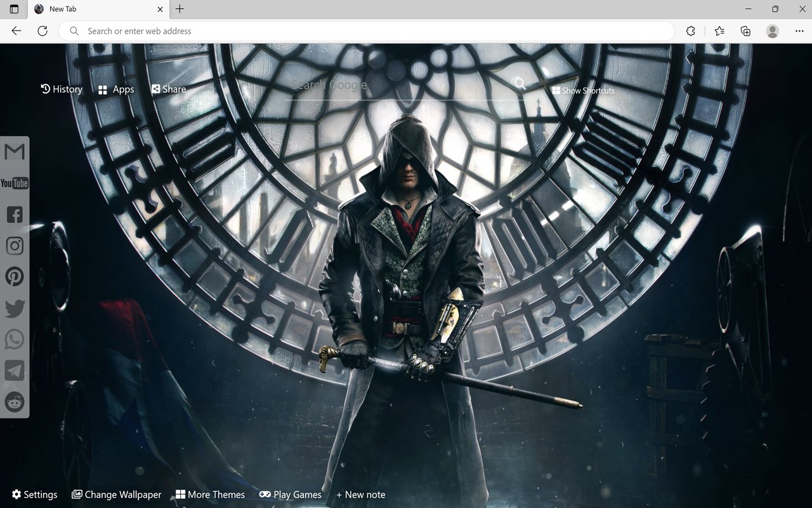Open the Collections panel
Image resolution: width=812 pixels, height=508 pixels.
pyautogui.click(x=746, y=30)
